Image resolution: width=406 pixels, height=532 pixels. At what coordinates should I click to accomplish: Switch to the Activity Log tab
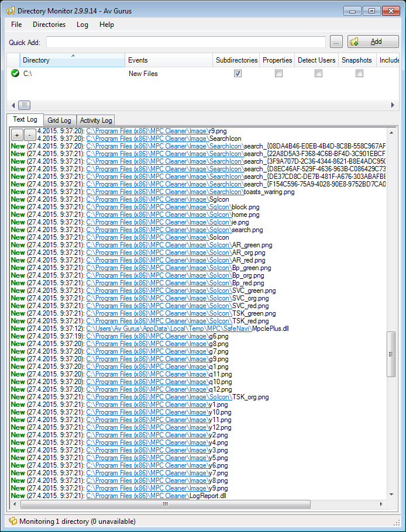[96, 120]
